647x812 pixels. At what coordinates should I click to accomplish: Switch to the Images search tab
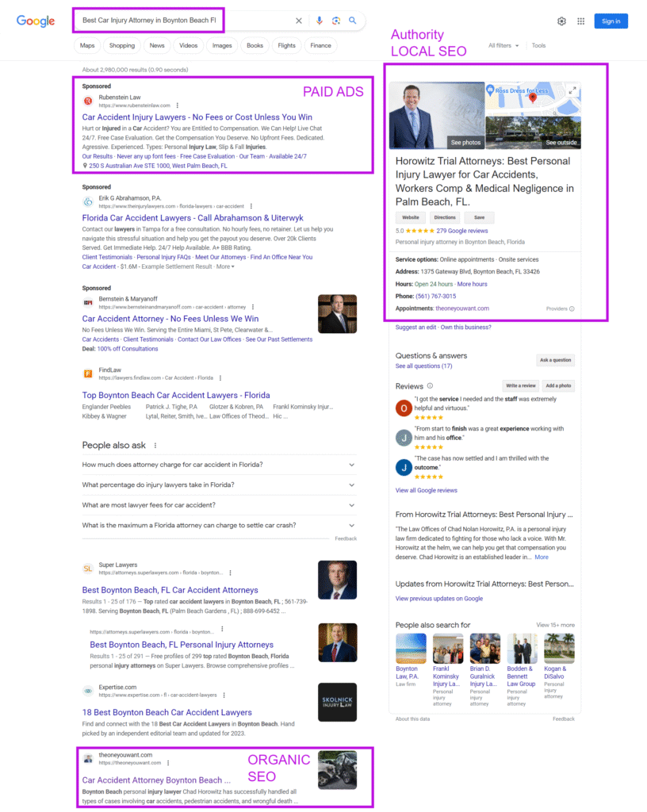pos(222,45)
